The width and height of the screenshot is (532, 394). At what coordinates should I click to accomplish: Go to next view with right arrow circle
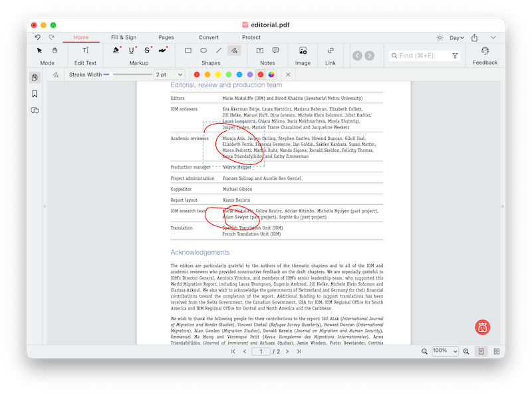tap(370, 55)
